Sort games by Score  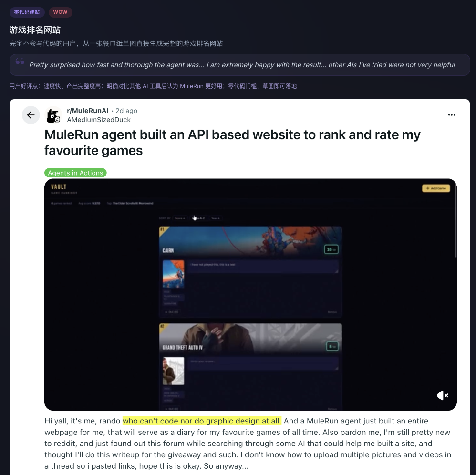point(180,218)
